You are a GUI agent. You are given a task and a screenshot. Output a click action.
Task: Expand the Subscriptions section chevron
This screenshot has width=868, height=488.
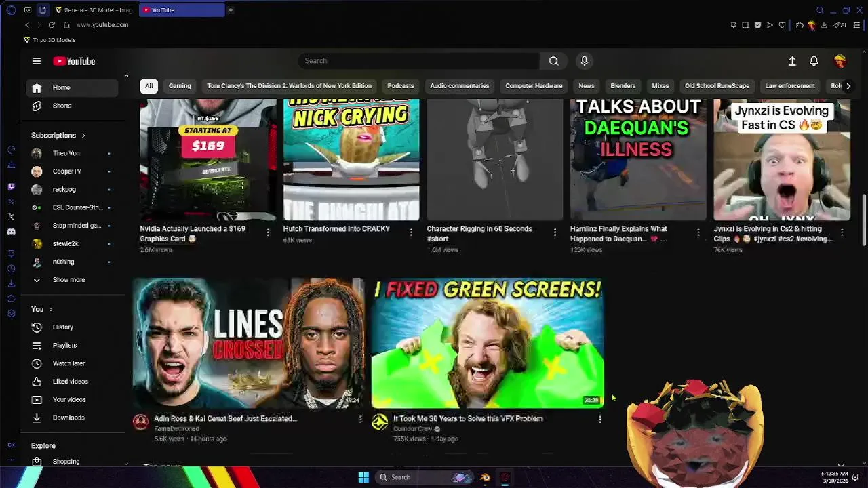(83, 136)
